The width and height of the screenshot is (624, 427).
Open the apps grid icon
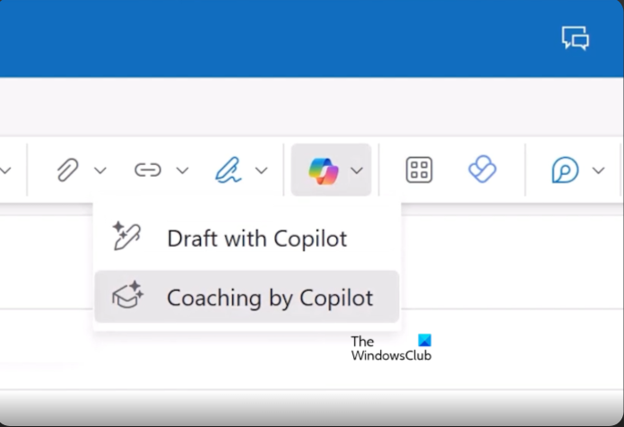(x=419, y=170)
